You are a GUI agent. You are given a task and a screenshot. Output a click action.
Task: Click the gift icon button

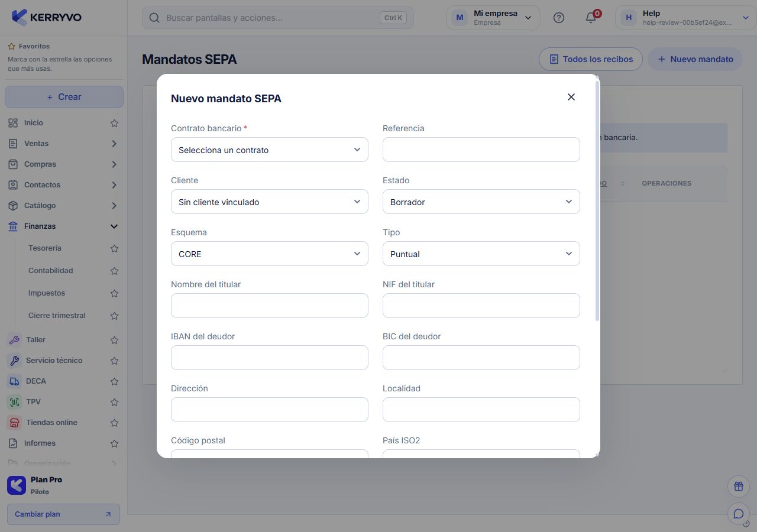739,486
